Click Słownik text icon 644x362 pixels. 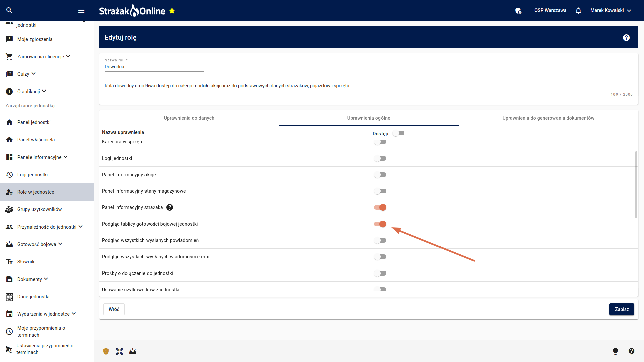pos(9,262)
